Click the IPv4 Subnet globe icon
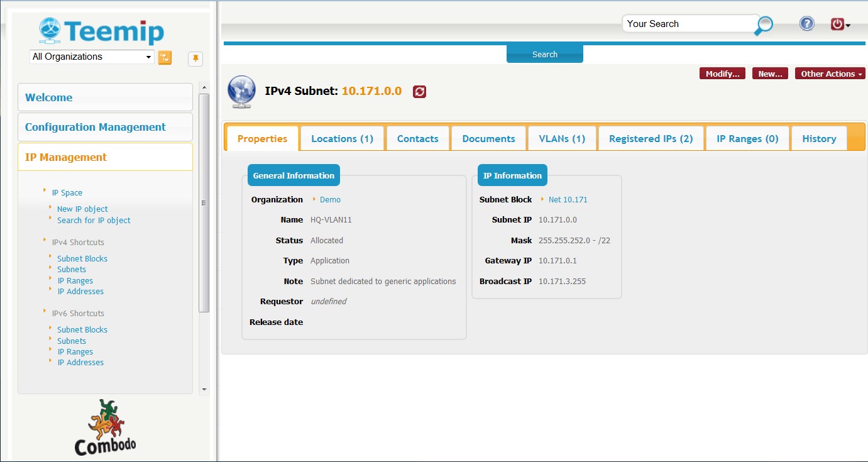The height and width of the screenshot is (462, 868). [x=242, y=92]
